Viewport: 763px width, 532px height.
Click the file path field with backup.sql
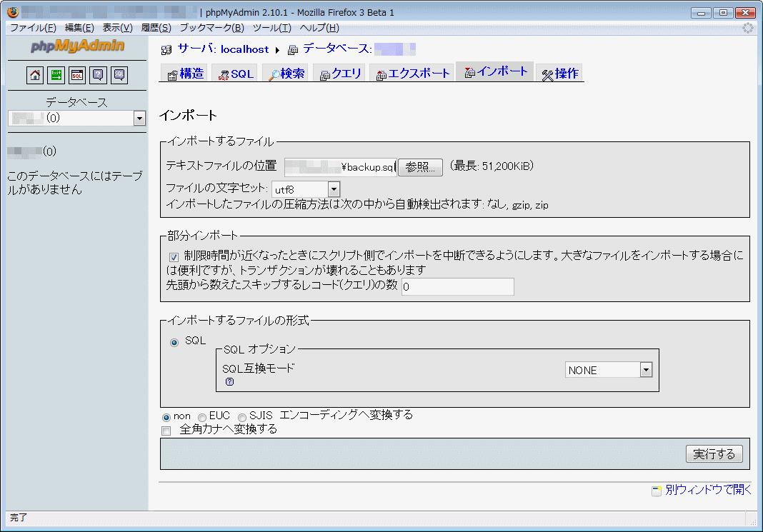click(341, 167)
